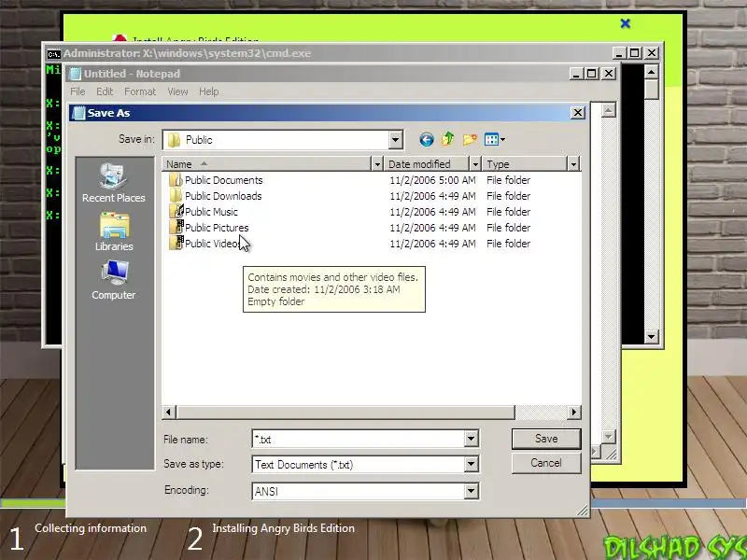Expand the Save in location dropdown
This screenshot has width=747, height=560.
point(395,140)
